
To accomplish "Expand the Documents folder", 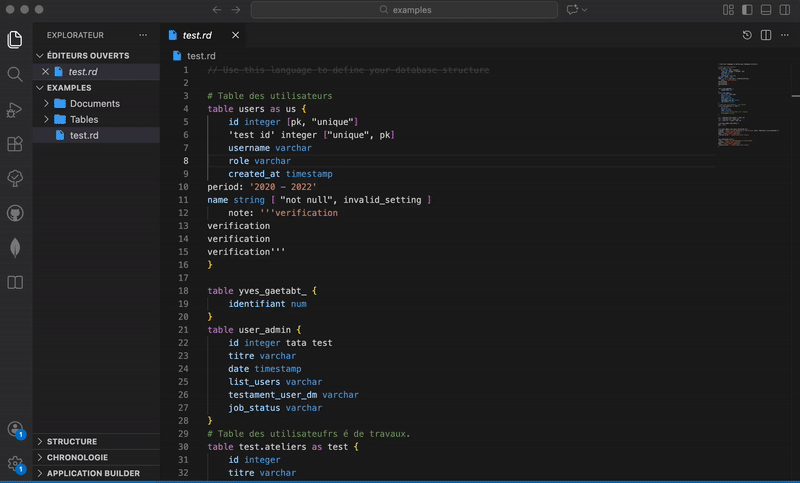I will tap(94, 103).
